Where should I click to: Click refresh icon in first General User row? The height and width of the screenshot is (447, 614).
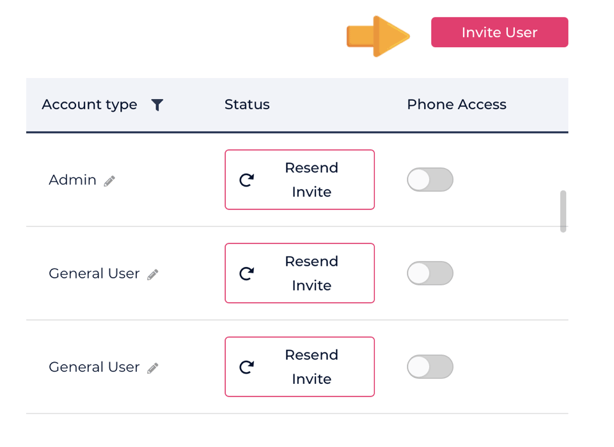(247, 273)
